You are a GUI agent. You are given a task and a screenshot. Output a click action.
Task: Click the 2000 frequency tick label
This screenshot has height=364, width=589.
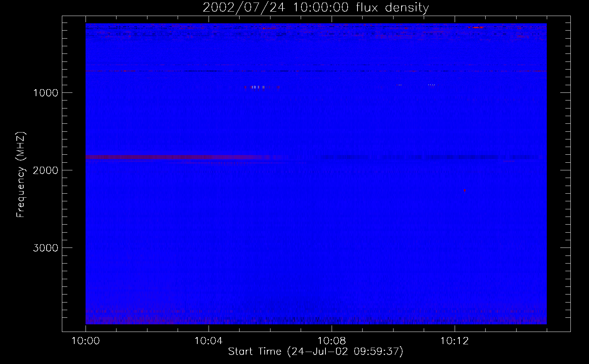tap(46, 170)
